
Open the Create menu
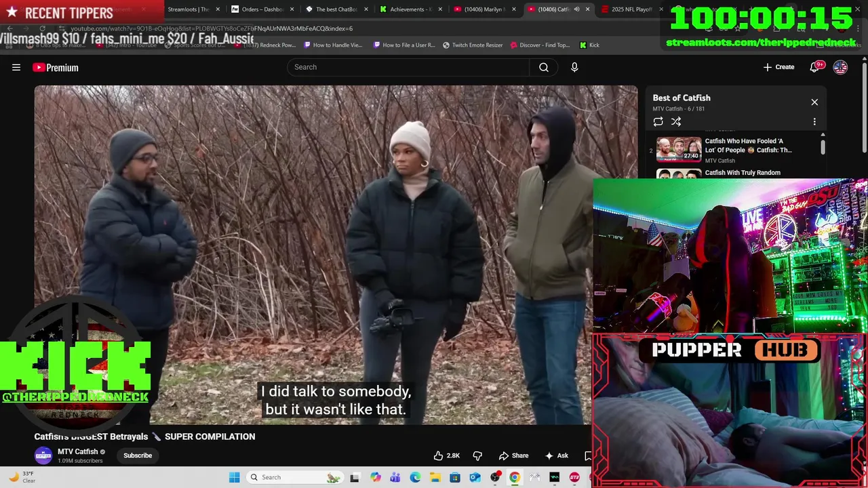click(778, 67)
